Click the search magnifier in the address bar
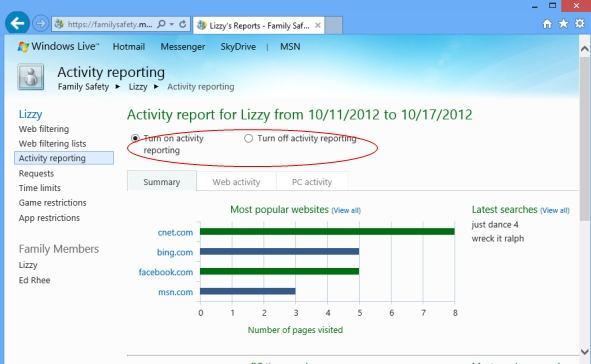The image size is (591, 364). tap(161, 24)
